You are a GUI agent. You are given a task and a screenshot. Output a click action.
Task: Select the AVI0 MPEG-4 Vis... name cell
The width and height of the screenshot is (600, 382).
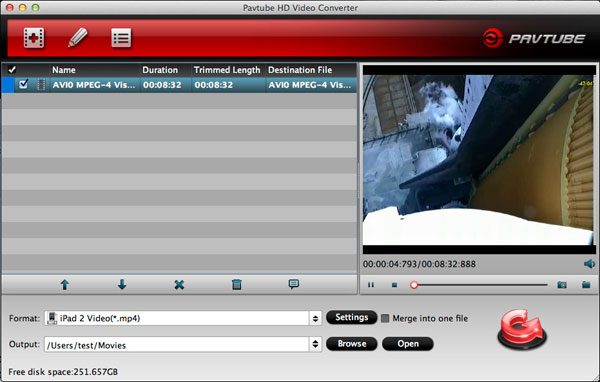point(94,85)
